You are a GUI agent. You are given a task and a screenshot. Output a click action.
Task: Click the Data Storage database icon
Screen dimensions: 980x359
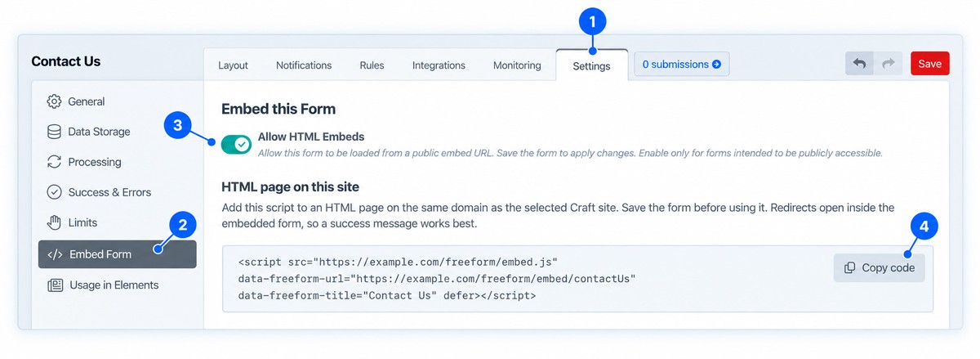point(54,132)
